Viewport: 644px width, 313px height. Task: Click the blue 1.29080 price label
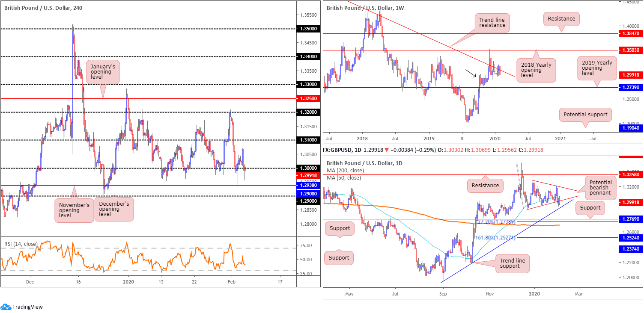click(309, 194)
